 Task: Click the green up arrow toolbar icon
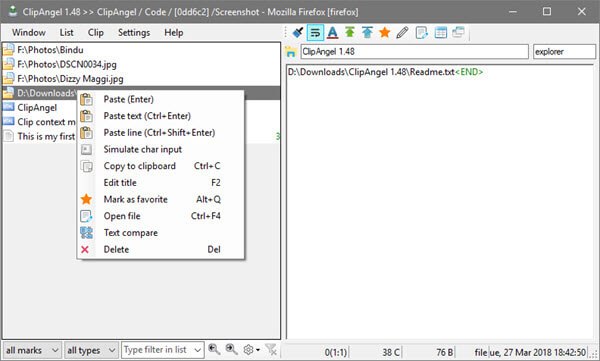coord(350,32)
